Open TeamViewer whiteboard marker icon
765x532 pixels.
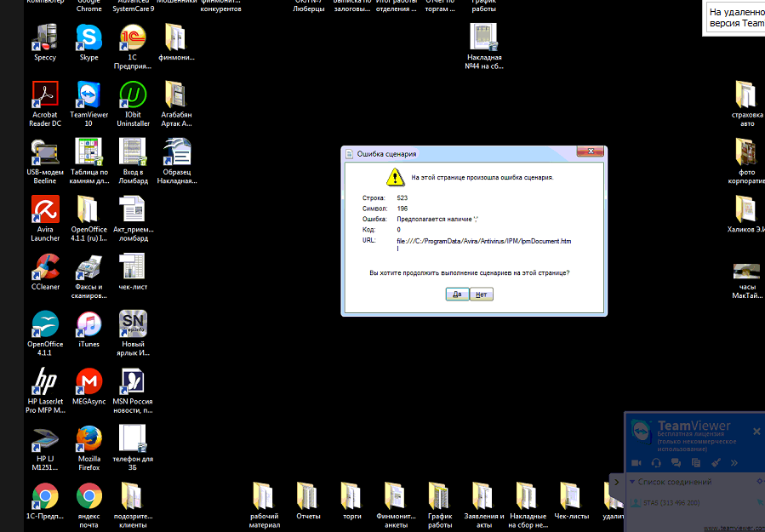(716, 463)
